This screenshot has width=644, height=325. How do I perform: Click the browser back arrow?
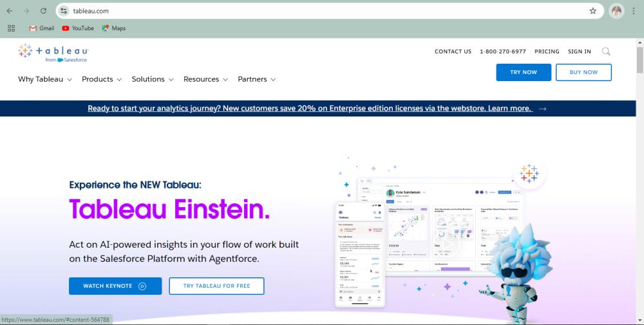pyautogui.click(x=10, y=11)
